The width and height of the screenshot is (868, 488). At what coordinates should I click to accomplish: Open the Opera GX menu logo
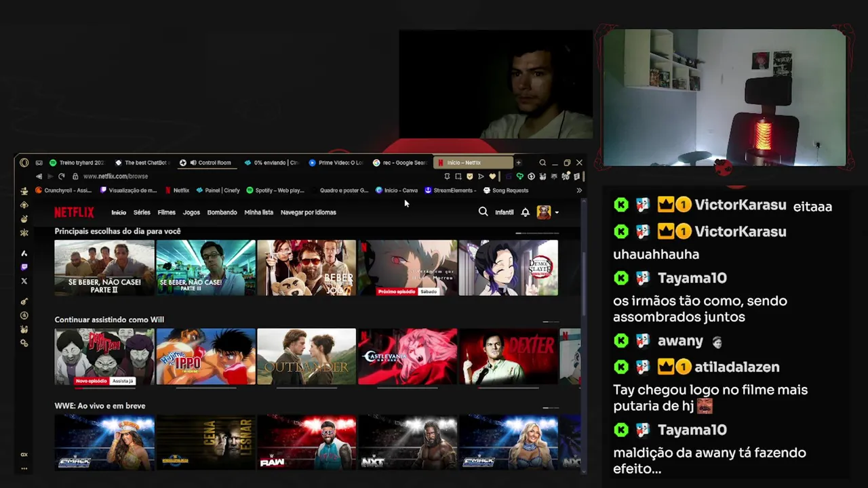click(24, 163)
